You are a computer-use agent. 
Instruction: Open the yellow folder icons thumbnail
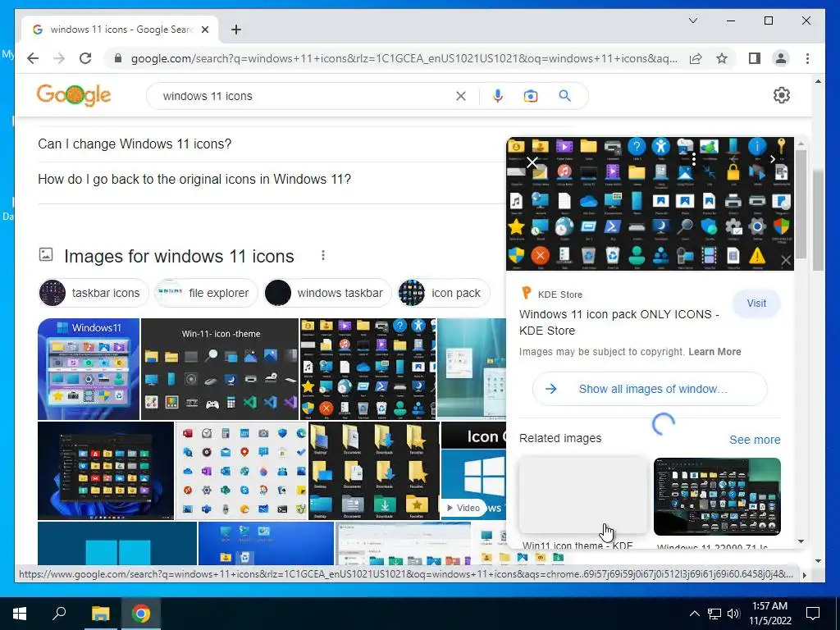tap(373, 470)
